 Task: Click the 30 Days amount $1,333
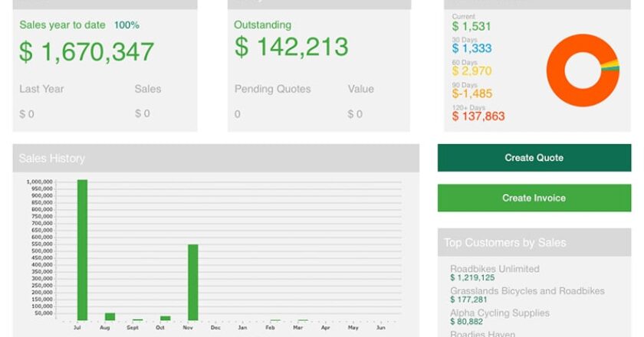tap(472, 48)
